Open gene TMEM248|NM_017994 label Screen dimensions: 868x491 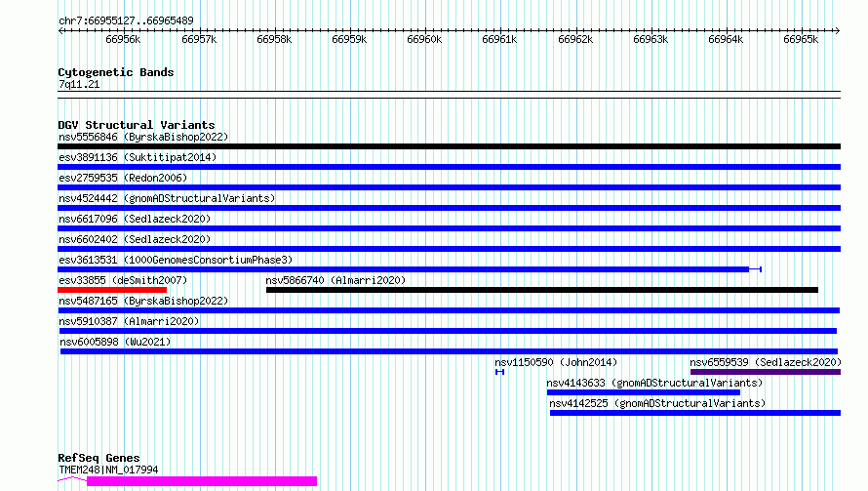(x=108, y=470)
